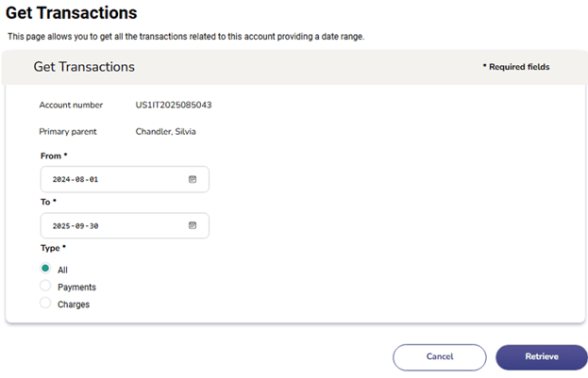The height and width of the screenshot is (378, 588).
Task: Click the Account number label
Action: [71, 105]
